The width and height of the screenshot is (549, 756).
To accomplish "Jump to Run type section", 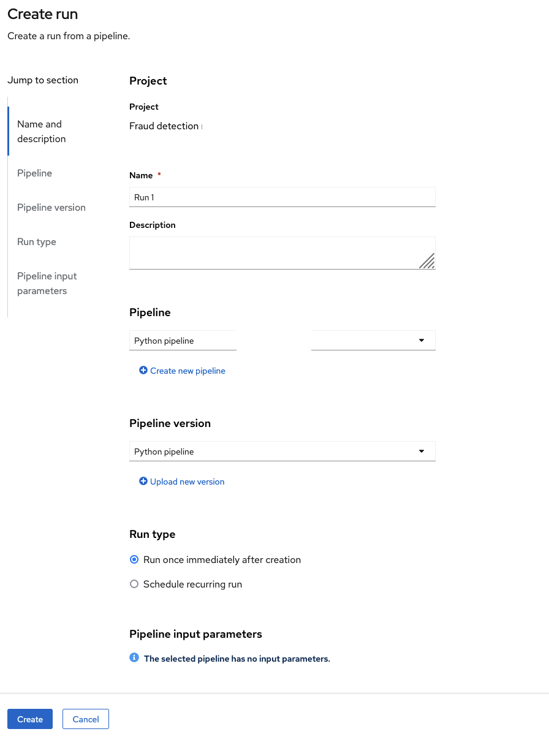I will click(x=37, y=242).
